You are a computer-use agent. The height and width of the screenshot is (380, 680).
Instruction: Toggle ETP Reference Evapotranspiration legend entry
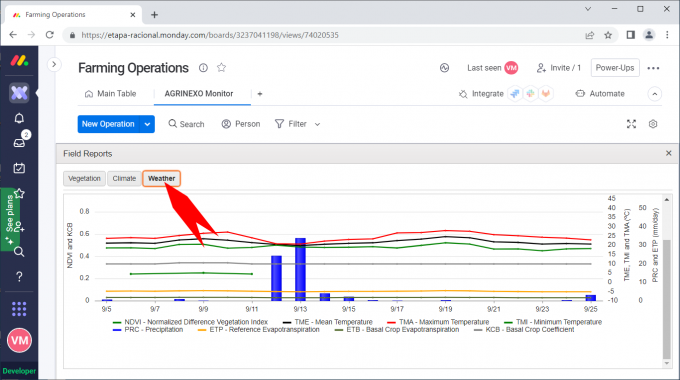(x=258, y=330)
